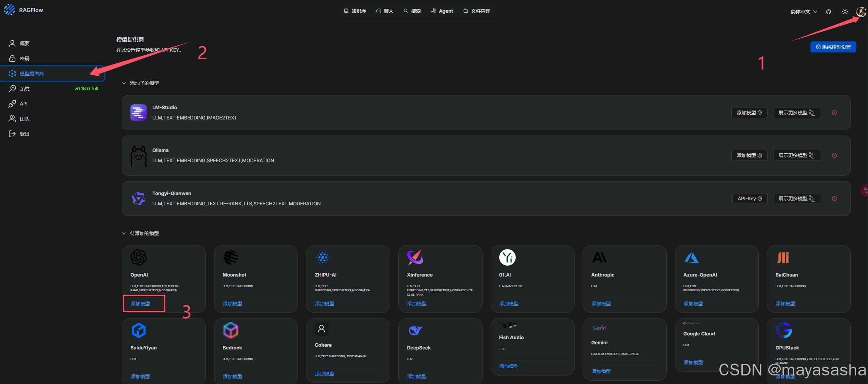This screenshot has height=384, width=868.
Task: Click the BaiduYiyan logo icon
Action: pyautogui.click(x=139, y=330)
